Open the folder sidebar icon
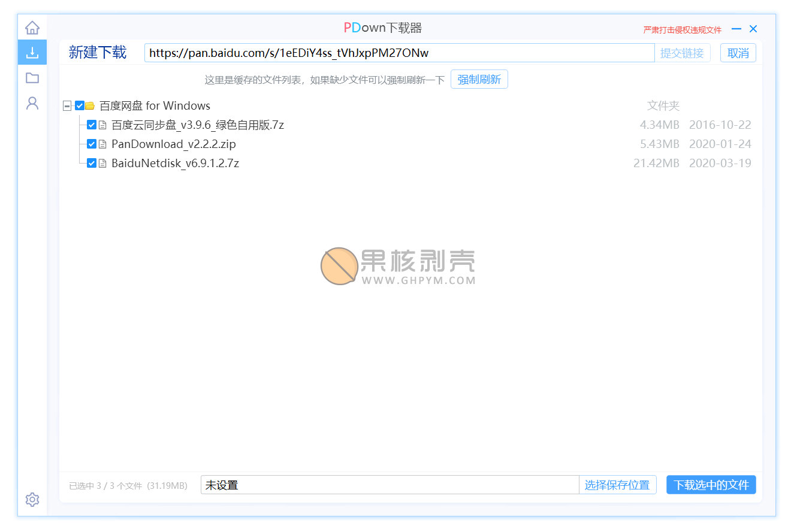 coord(32,78)
